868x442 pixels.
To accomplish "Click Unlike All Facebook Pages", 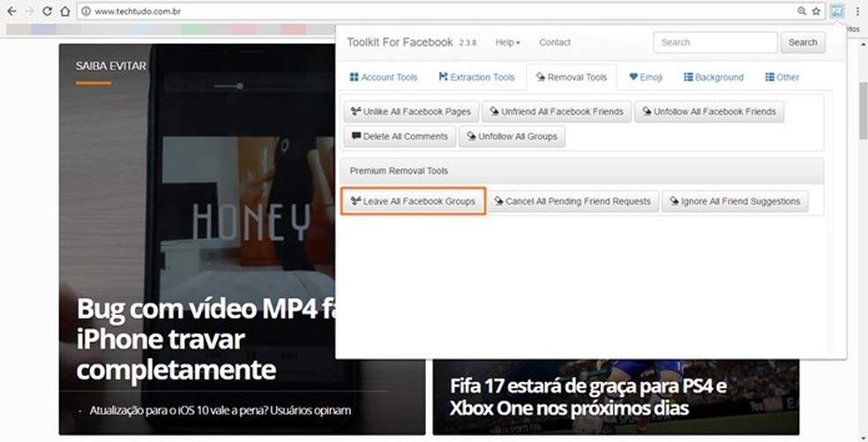I will point(411,111).
